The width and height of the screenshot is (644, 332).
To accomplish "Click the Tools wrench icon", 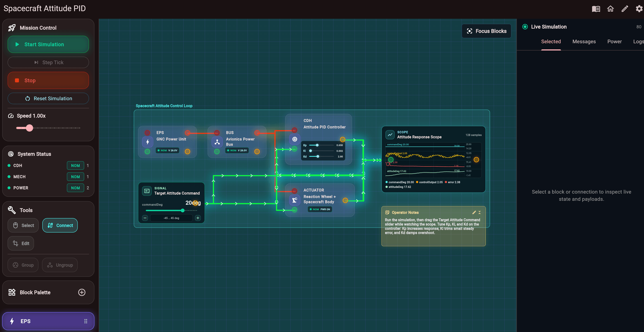I will (x=12, y=210).
